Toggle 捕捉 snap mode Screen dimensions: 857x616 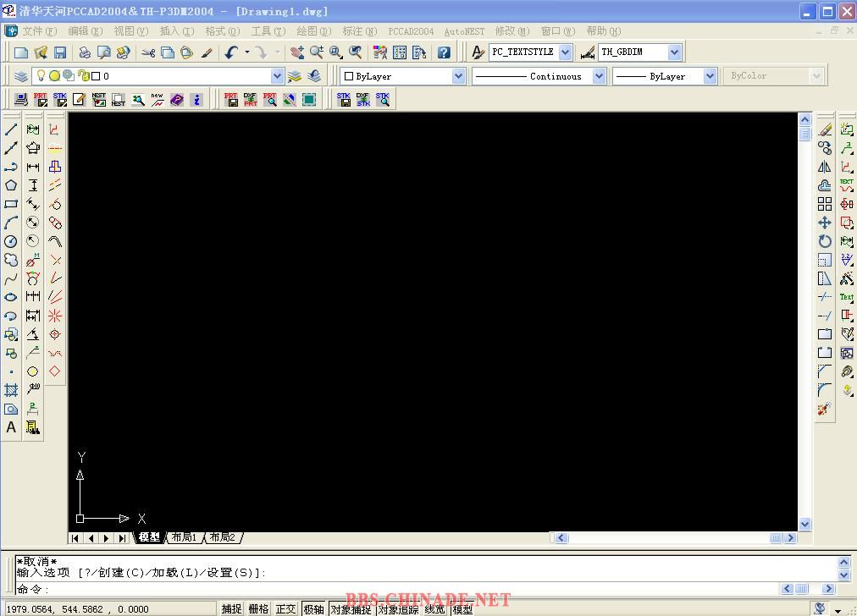pos(231,609)
